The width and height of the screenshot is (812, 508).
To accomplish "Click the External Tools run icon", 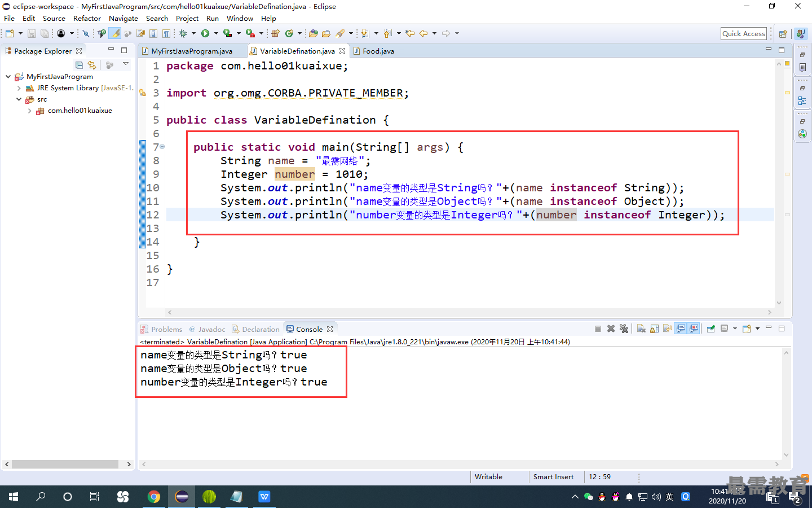I will (x=250, y=33).
